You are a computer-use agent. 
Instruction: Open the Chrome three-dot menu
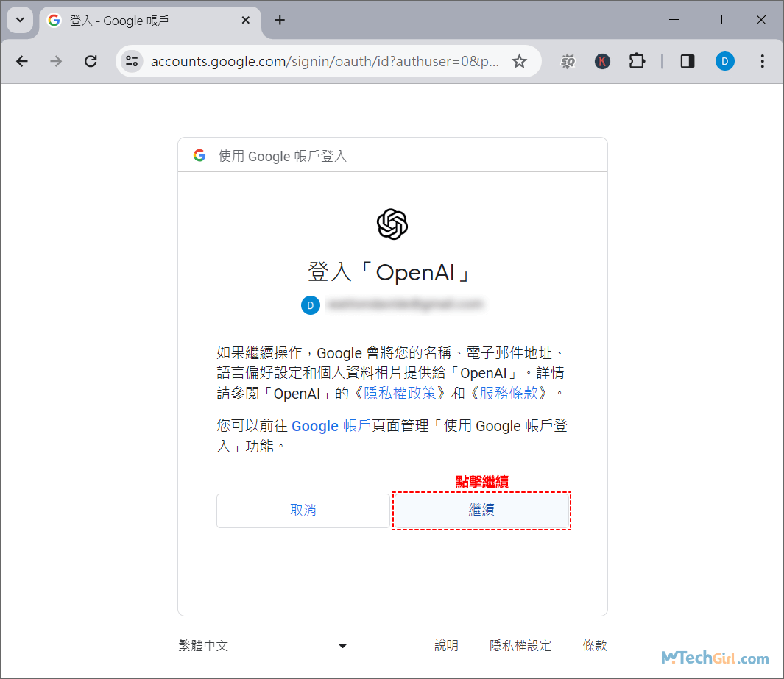click(x=763, y=61)
